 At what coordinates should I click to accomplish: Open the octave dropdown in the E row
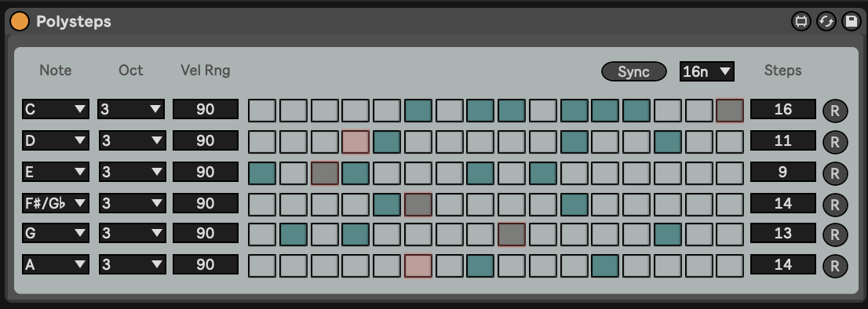point(132,172)
